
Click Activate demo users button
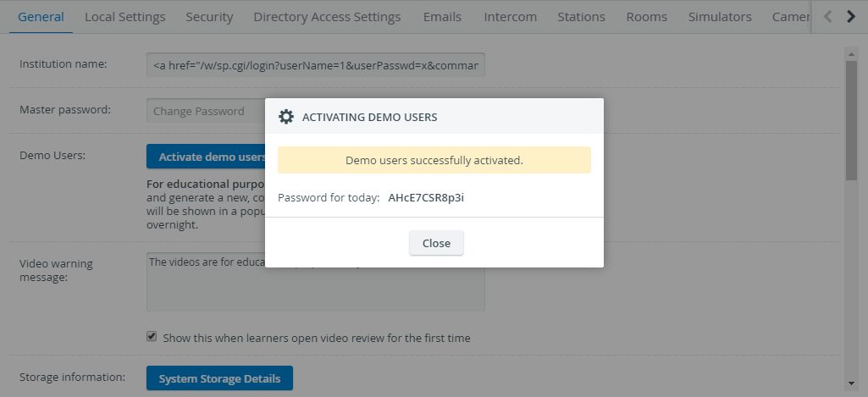pyautogui.click(x=206, y=156)
